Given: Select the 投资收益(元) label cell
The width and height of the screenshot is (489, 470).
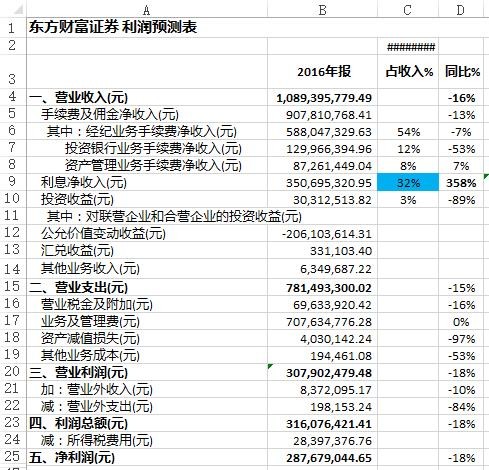Looking at the screenshot, I should coord(147,200).
